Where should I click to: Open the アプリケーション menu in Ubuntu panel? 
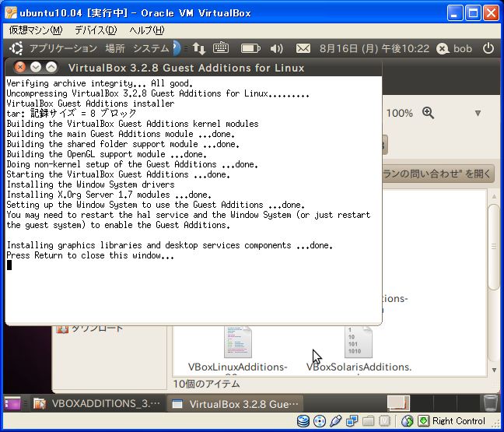point(63,48)
